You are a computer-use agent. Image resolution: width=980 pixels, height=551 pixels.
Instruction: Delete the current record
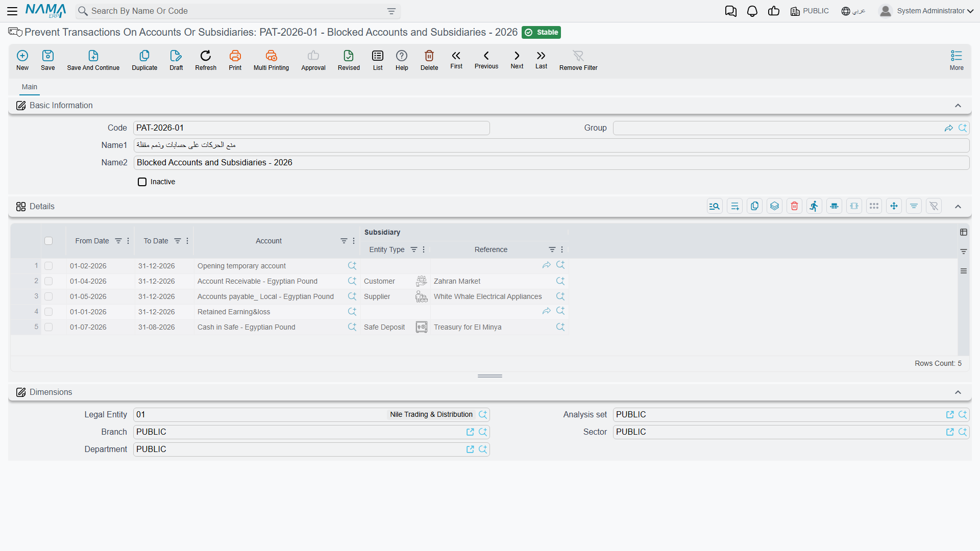tap(429, 60)
